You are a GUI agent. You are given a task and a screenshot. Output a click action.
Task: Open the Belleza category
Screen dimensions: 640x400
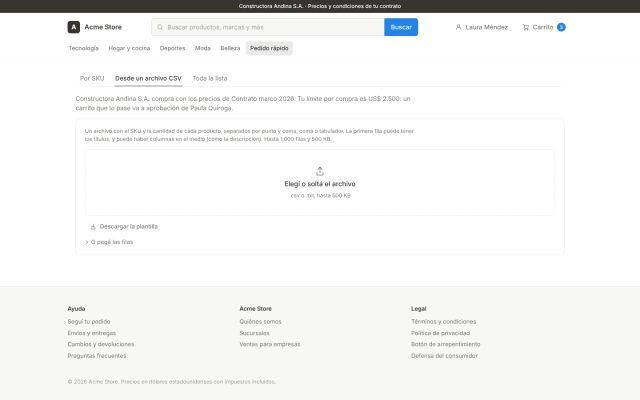pos(230,48)
